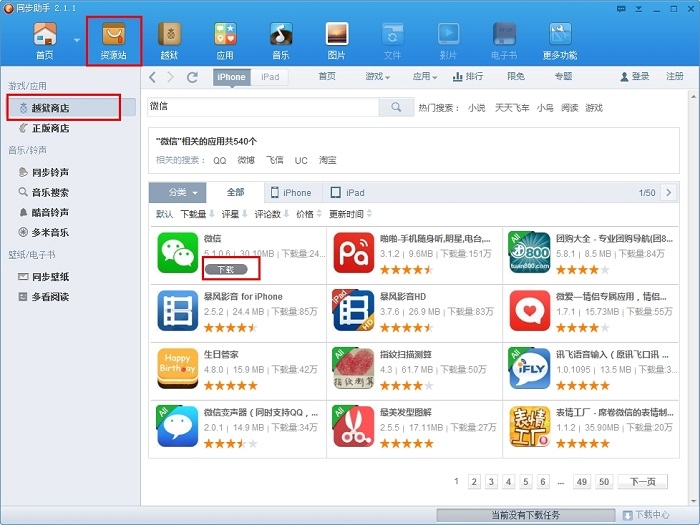Screen dimensions: 700x525
Task: Click related search QQ
Action: [219, 160]
